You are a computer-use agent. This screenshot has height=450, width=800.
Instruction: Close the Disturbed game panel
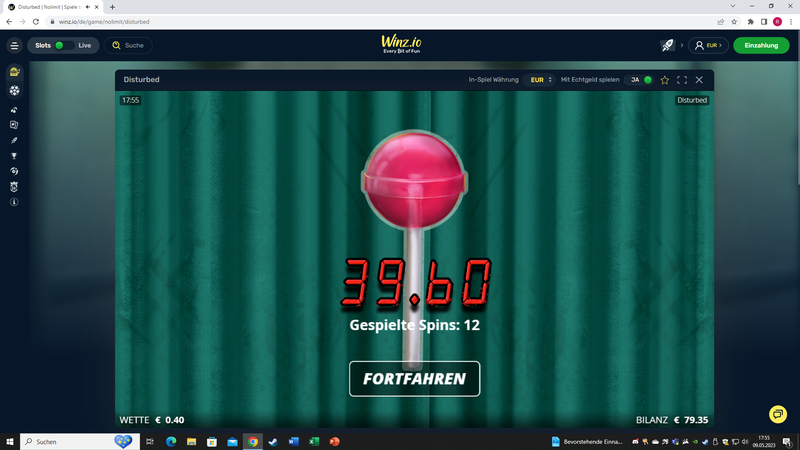(x=699, y=80)
